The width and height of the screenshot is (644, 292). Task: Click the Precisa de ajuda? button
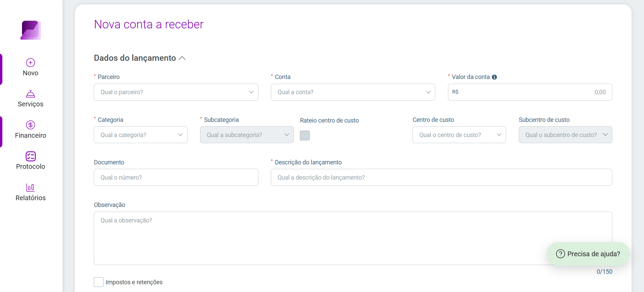pos(588,254)
